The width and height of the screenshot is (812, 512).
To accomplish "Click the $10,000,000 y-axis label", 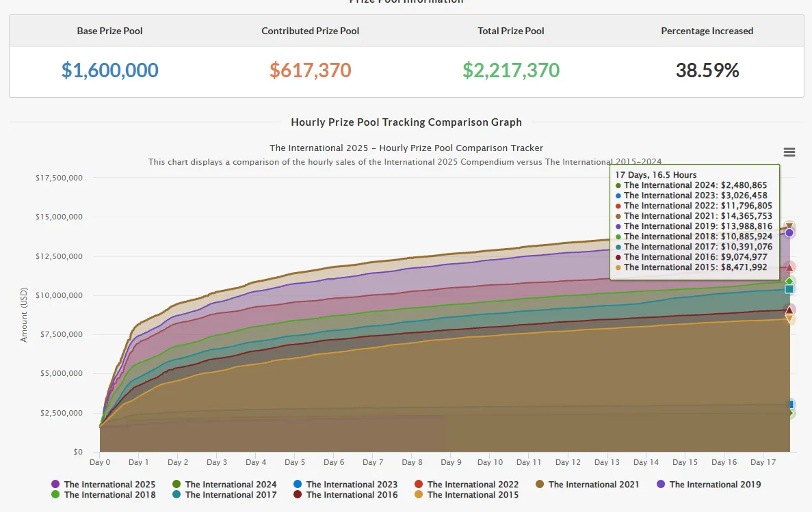I will [59, 295].
